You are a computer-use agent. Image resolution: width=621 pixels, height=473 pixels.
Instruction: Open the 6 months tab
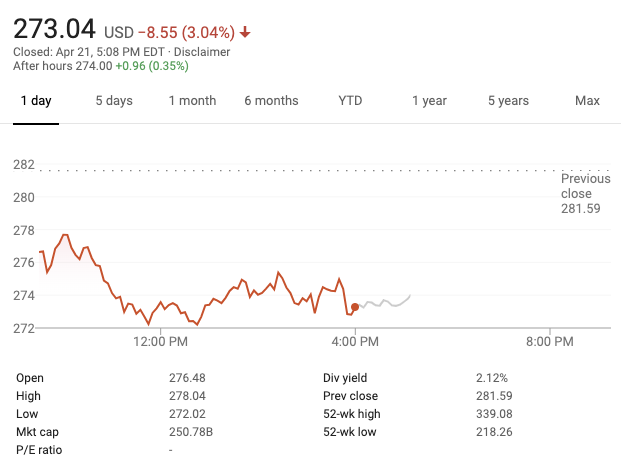(x=271, y=101)
